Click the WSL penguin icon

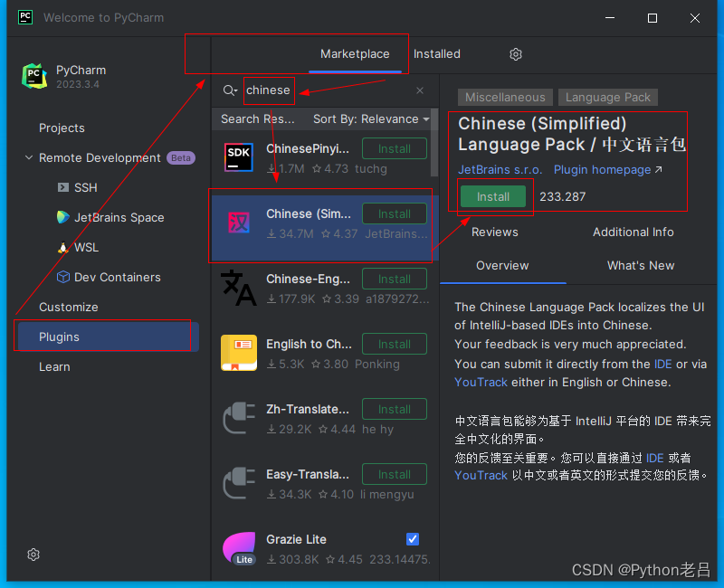pos(62,247)
